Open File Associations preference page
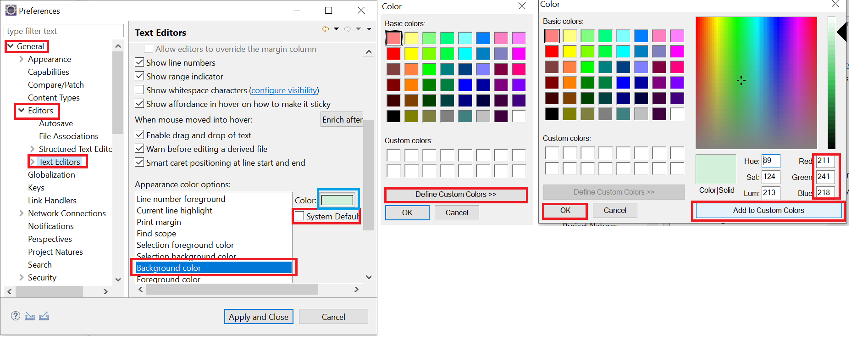 click(x=69, y=136)
